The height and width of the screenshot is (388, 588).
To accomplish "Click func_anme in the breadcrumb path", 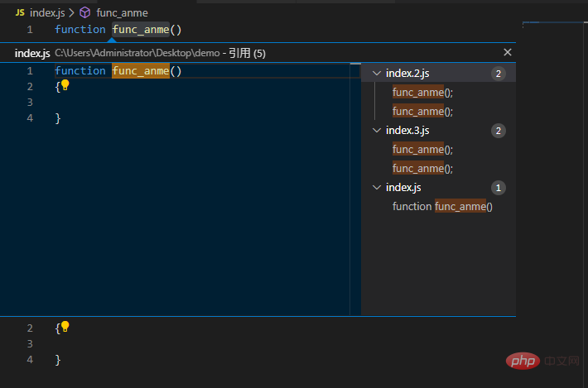I will click(122, 12).
